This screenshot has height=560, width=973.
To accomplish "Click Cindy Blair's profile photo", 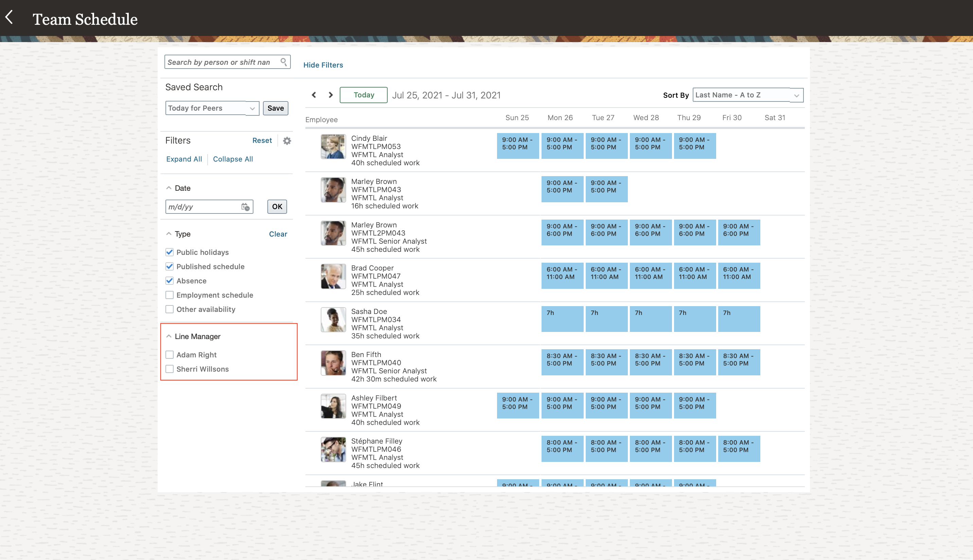I will pos(333,147).
